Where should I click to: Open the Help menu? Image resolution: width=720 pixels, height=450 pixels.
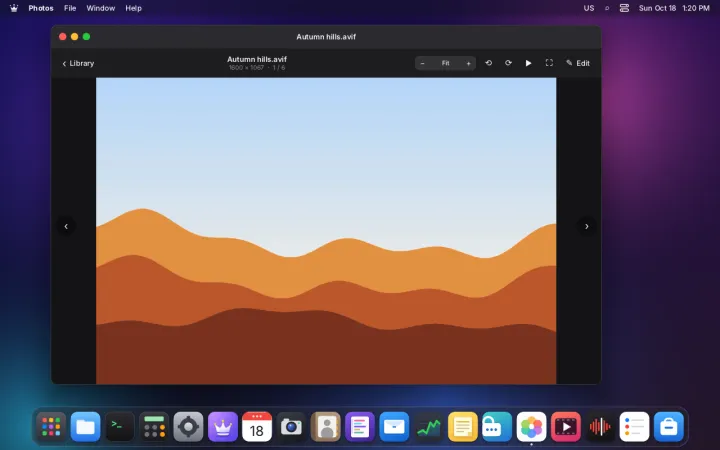pyautogui.click(x=134, y=8)
